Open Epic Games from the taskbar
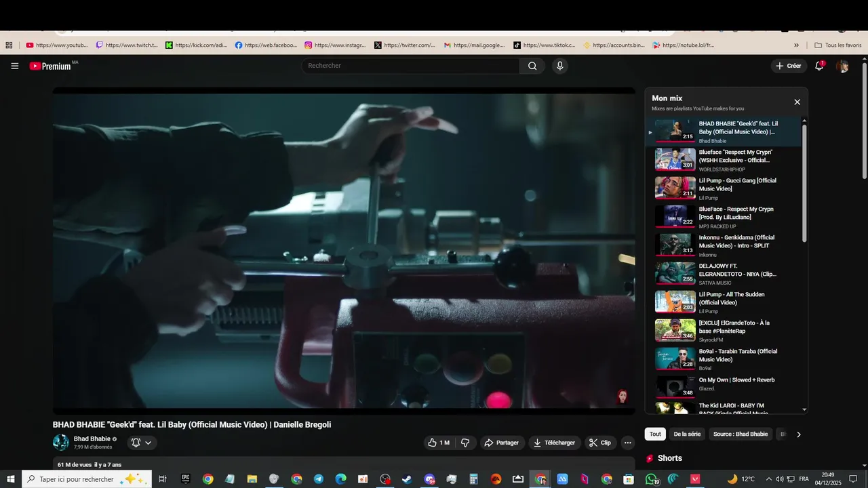The width and height of the screenshot is (868, 488). point(186,479)
